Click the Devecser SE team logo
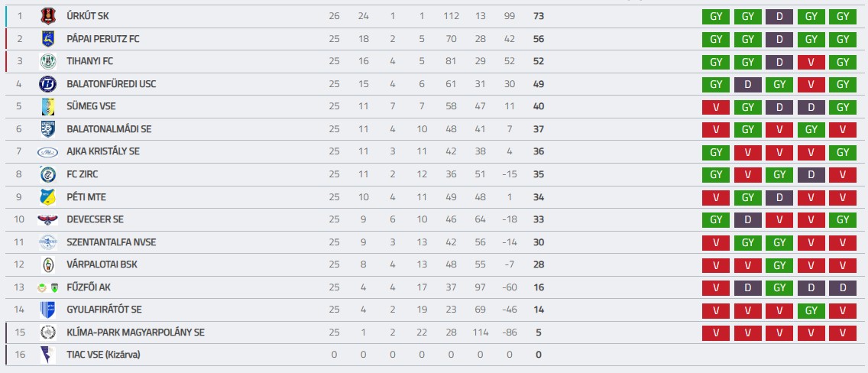The width and height of the screenshot is (868, 373). click(x=47, y=219)
